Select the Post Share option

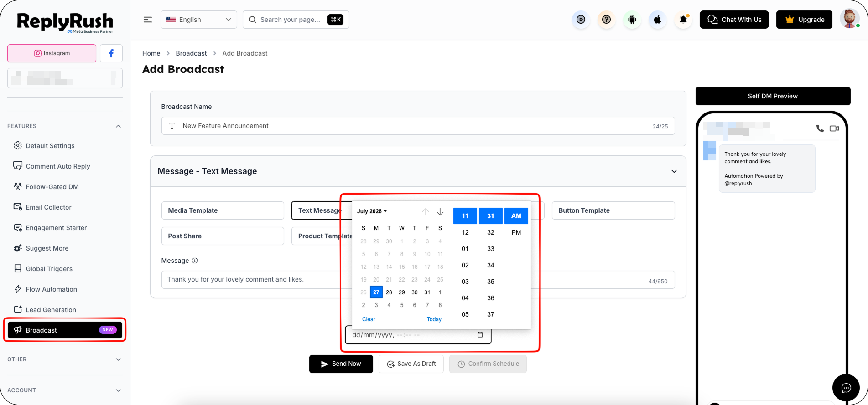pyautogui.click(x=223, y=236)
